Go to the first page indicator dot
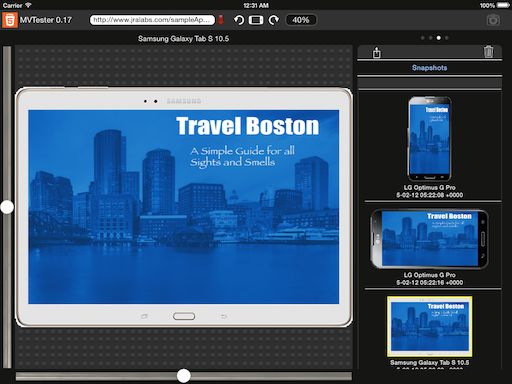Viewport: 512px width, 384px height. pos(423,38)
